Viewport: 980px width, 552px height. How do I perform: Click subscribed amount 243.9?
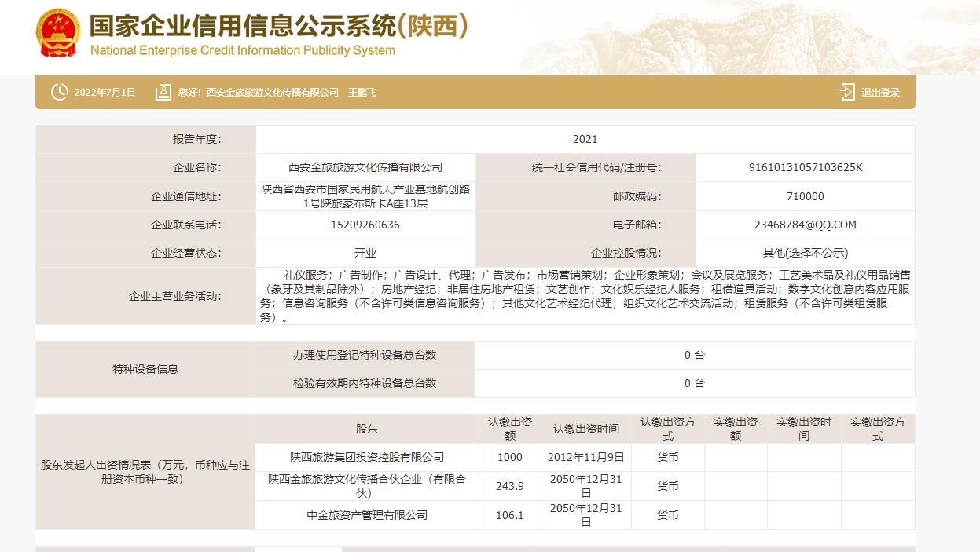pyautogui.click(x=510, y=486)
